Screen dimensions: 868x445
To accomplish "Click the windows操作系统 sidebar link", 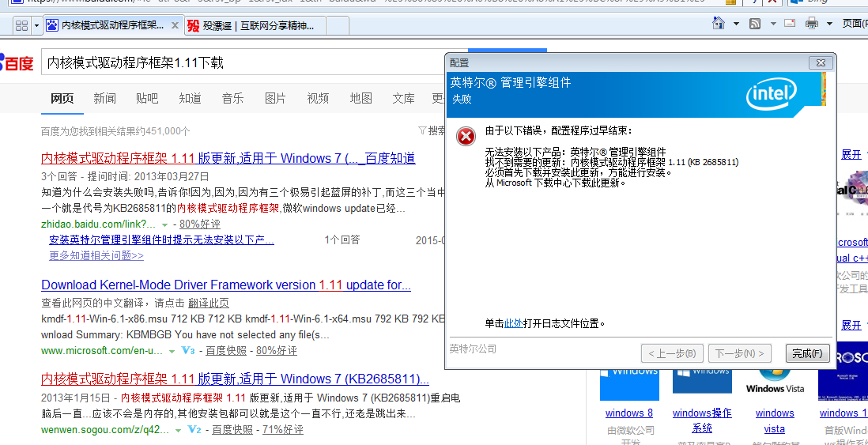I will tap(702, 420).
